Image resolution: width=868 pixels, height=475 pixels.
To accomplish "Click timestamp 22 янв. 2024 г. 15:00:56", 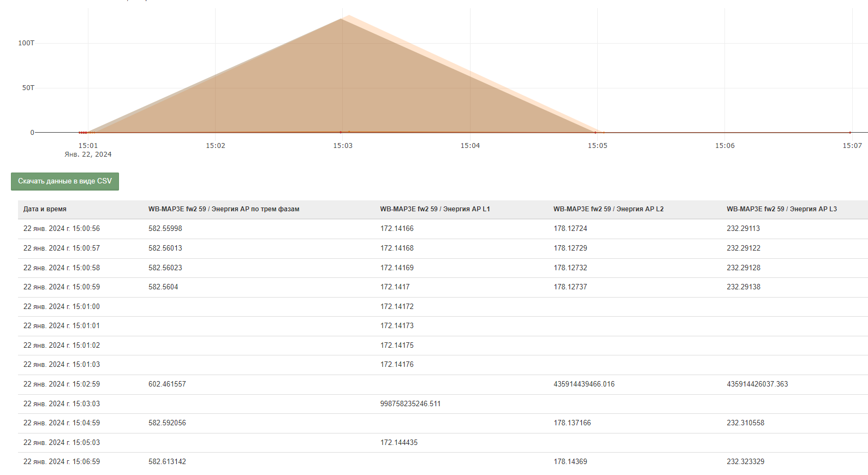I will pos(62,229).
